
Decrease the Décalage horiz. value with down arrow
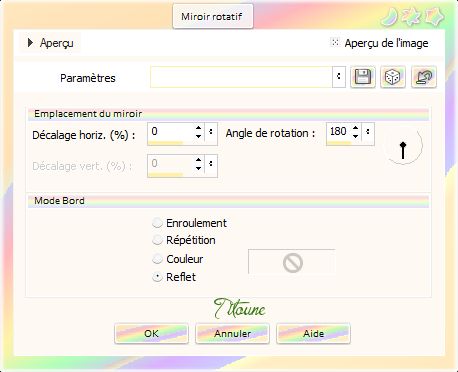pos(198,136)
